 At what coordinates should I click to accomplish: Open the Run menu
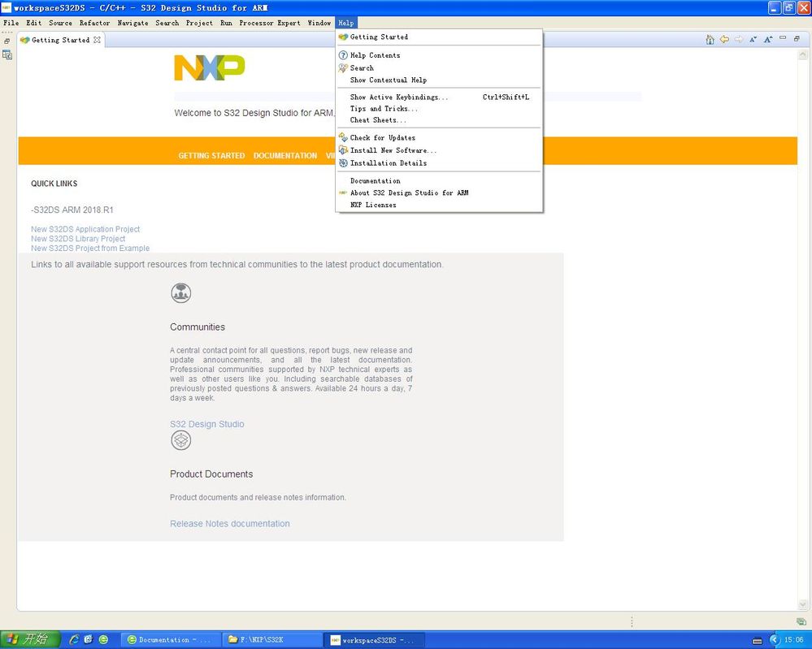[226, 23]
